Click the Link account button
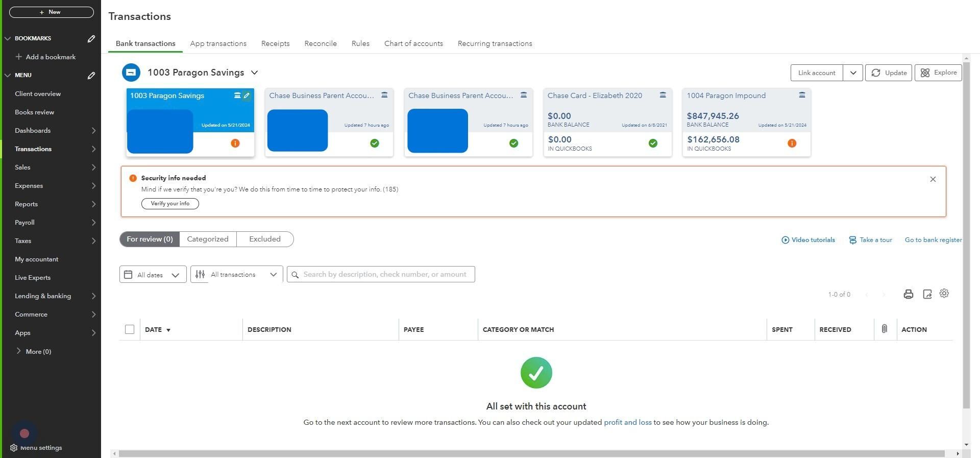Viewport: 980px width, 458px height. coord(817,73)
